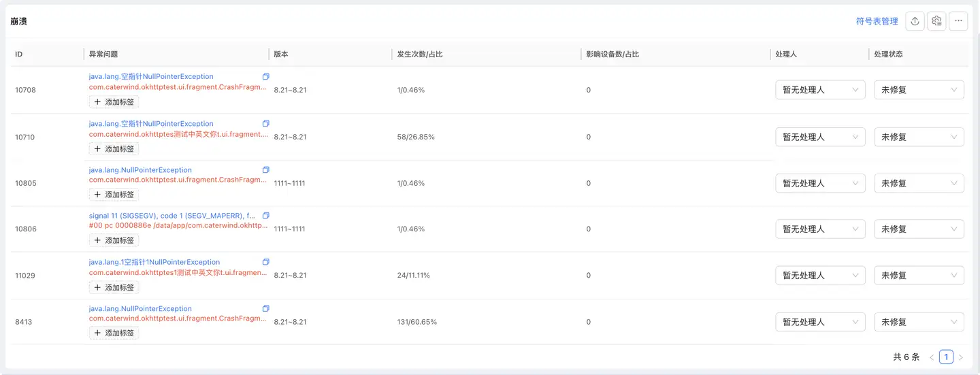The width and height of the screenshot is (980, 375).
Task: Open the settings gear icon beside 符号表管理
Action: coord(936,21)
